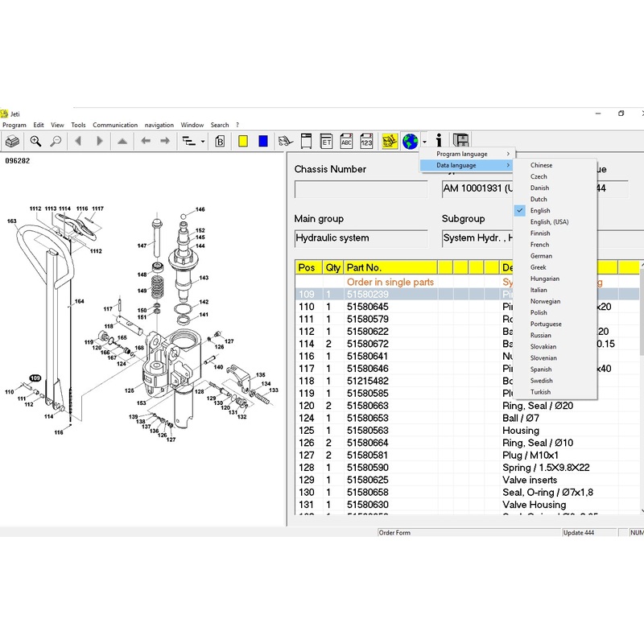Open the dropdown arrow beside the globe
This screenshot has height=644, width=644.
point(425,142)
